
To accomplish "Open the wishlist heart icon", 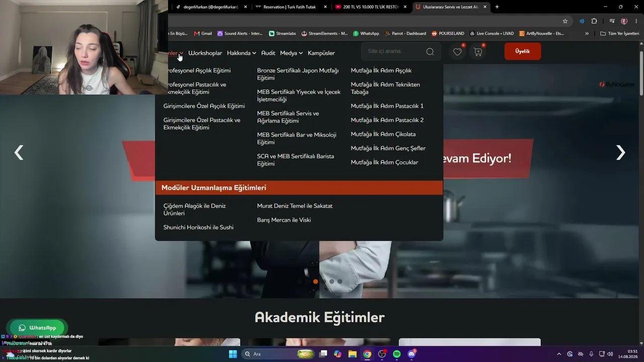I will pos(457,51).
